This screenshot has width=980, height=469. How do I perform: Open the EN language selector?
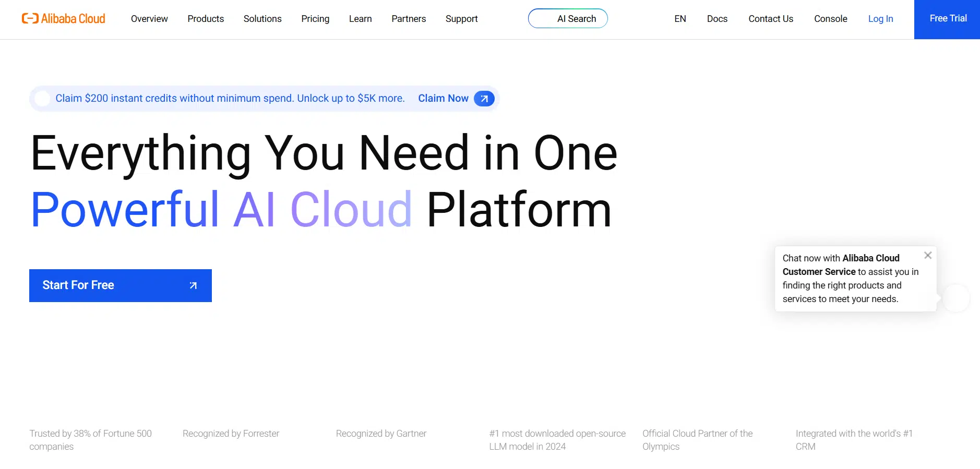[680, 19]
